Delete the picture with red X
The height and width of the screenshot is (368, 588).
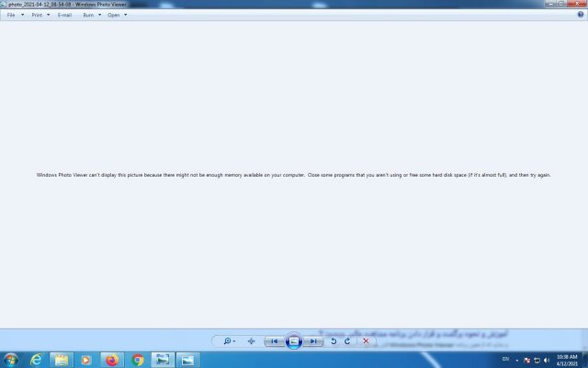[x=366, y=341]
